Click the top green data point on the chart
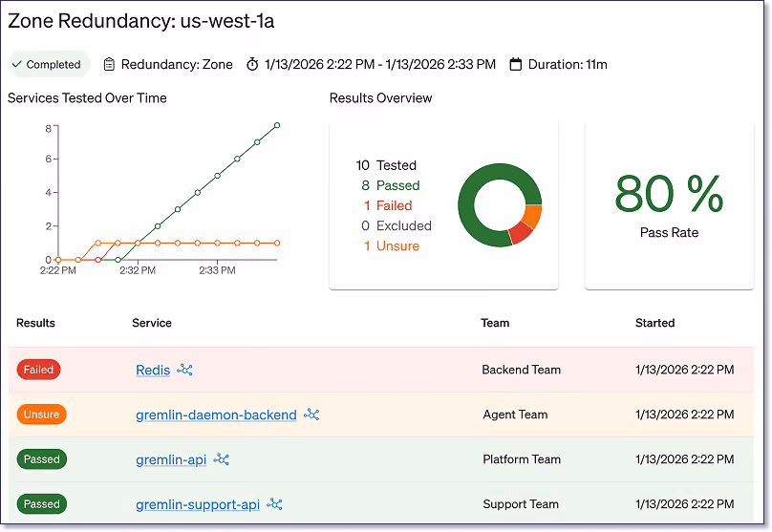The width and height of the screenshot is (772, 532). [277, 125]
